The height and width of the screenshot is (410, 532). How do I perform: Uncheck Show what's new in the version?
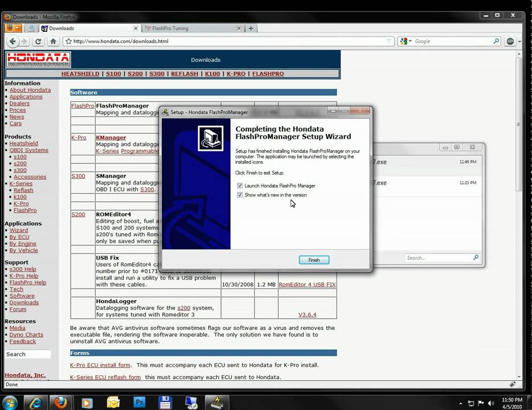240,195
